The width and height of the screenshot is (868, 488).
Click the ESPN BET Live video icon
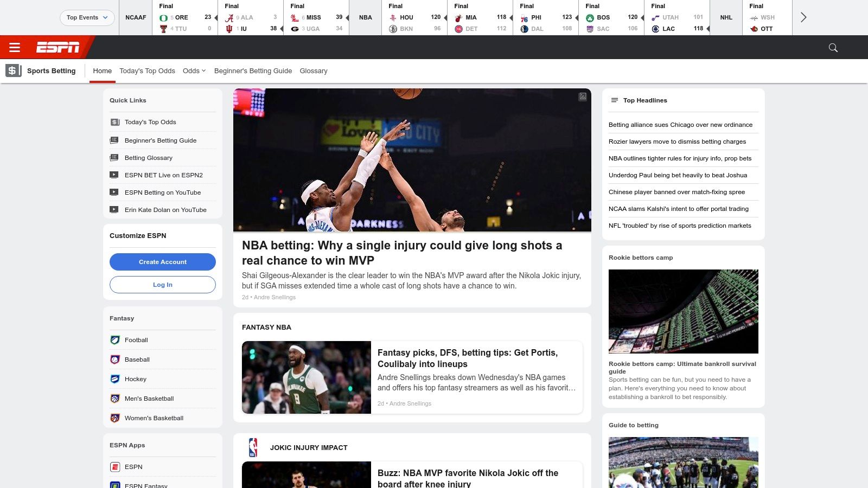[x=114, y=175]
